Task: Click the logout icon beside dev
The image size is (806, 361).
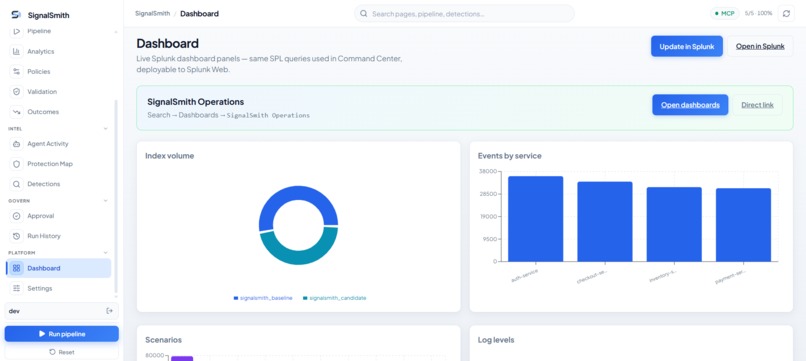Action: tap(109, 311)
